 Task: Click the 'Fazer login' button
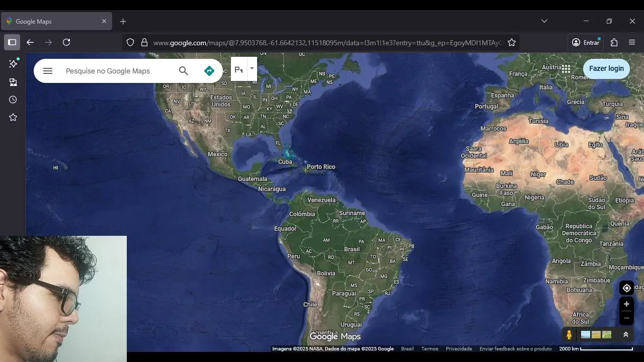[606, 68]
